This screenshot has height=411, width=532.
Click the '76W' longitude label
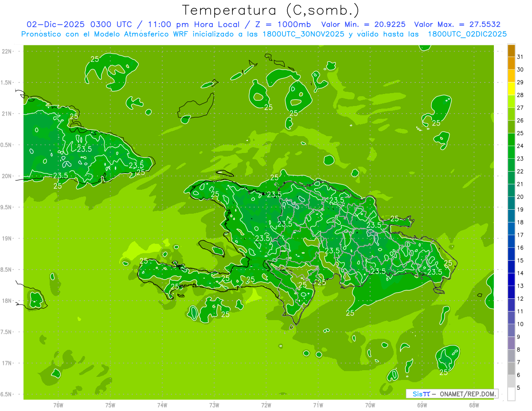[58, 405]
